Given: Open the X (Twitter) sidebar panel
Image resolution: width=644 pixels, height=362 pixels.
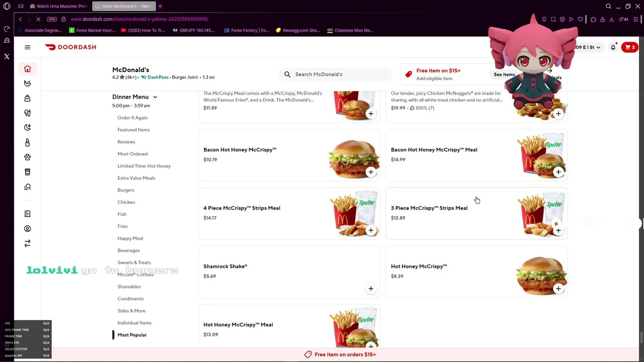Looking at the screenshot, I should 7,57.
